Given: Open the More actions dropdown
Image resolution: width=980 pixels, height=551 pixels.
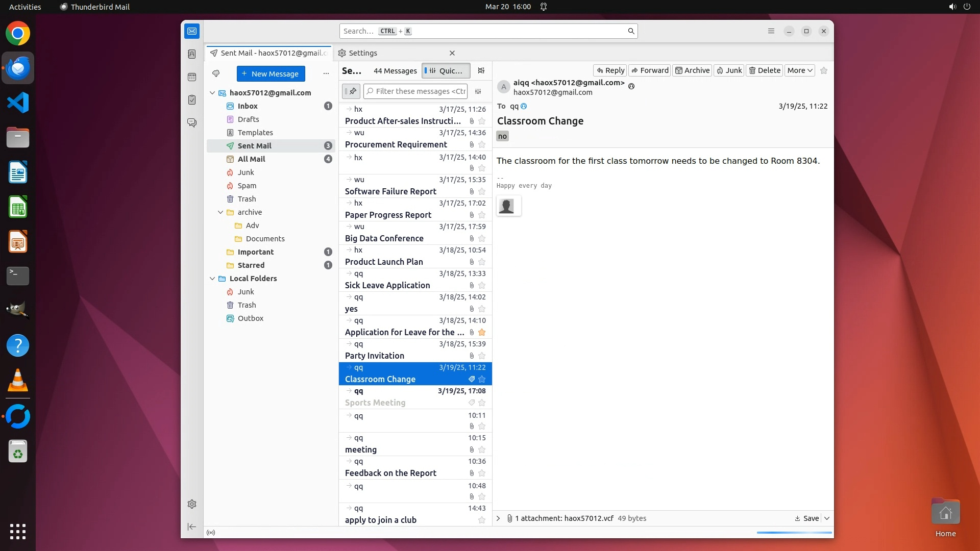Looking at the screenshot, I should pyautogui.click(x=799, y=70).
